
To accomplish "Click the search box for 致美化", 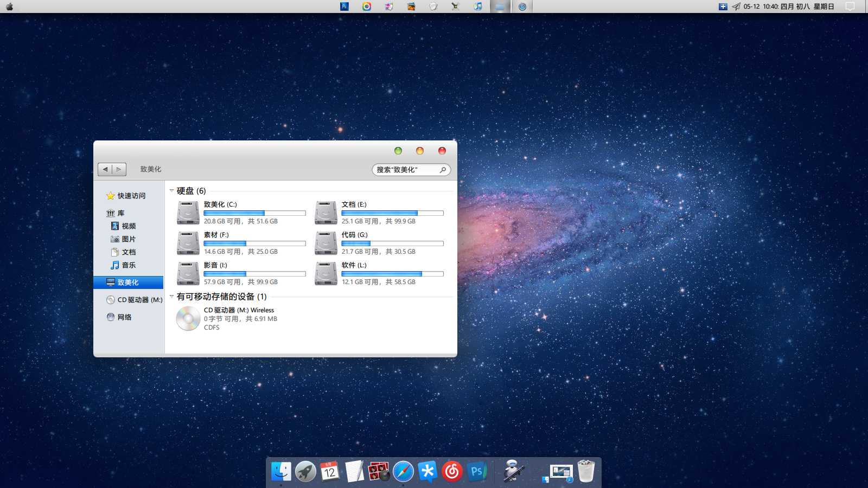I will [x=411, y=170].
